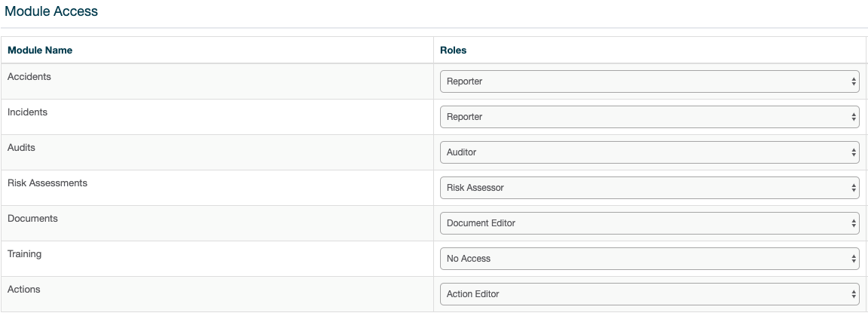Click the arrows icon on Accidents role select
The image size is (868, 316).
tap(854, 81)
